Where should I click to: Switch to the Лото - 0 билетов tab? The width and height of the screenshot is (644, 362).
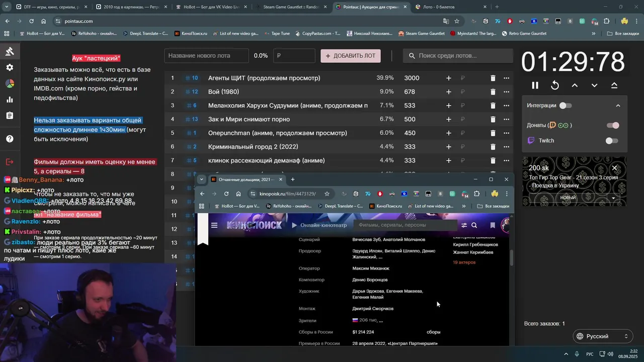tap(450, 7)
